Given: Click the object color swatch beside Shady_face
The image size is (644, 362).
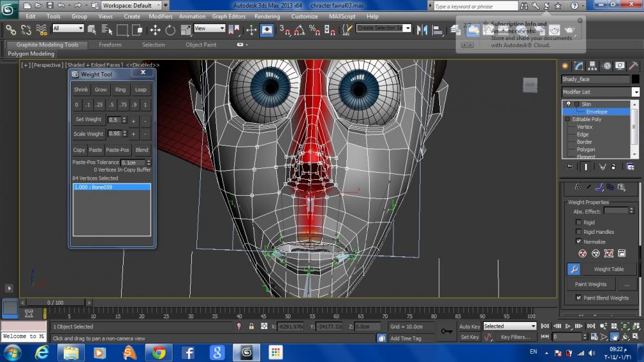Looking at the screenshot, I should coord(635,79).
